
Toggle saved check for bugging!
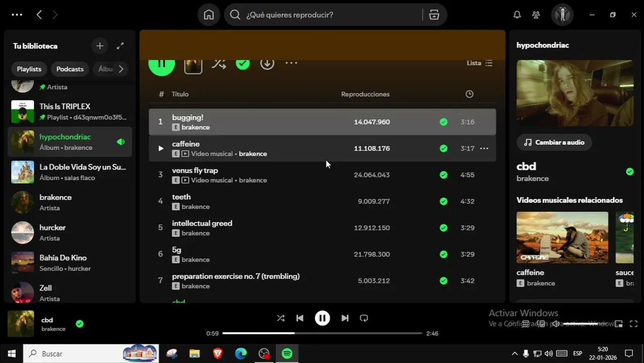click(443, 122)
